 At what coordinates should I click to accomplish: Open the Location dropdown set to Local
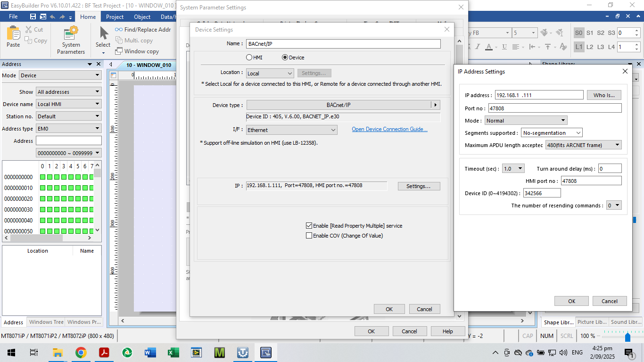click(x=270, y=74)
